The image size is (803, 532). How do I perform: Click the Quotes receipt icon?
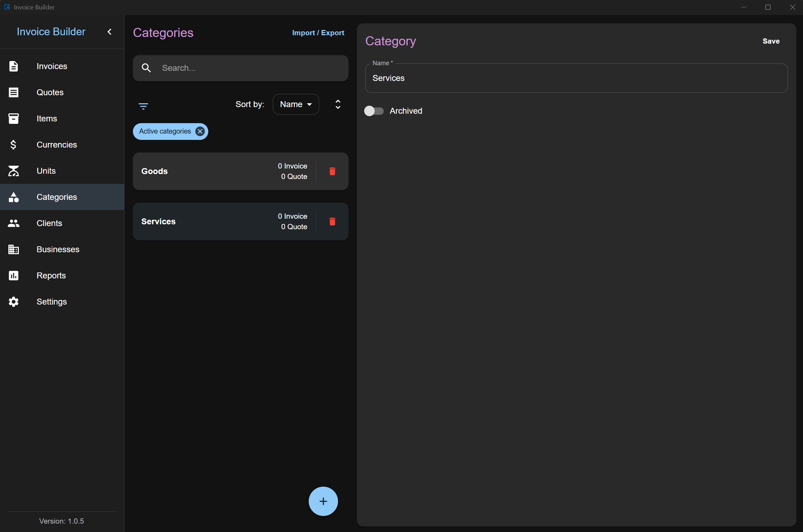tap(13, 92)
